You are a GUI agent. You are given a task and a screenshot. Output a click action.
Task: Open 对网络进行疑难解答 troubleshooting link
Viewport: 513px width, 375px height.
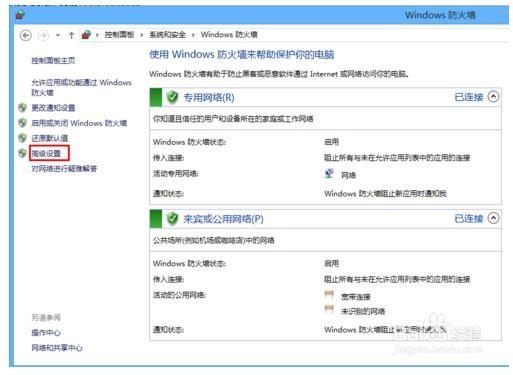(x=64, y=169)
